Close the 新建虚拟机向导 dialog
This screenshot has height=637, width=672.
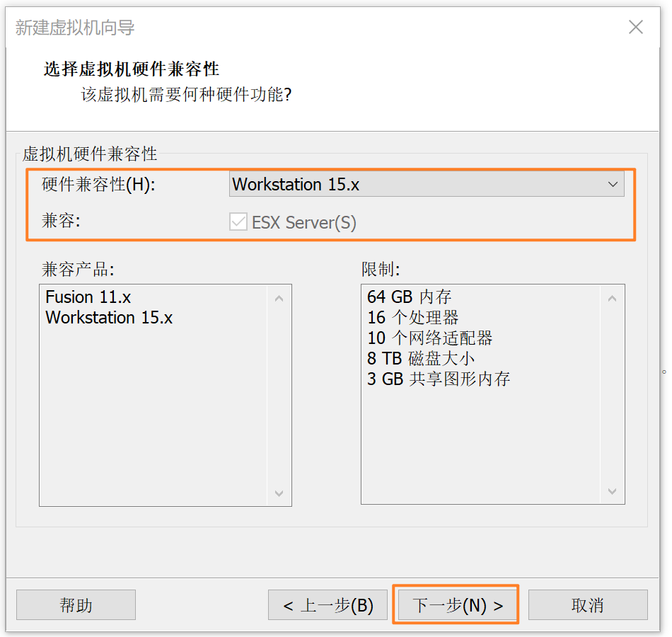tap(636, 27)
